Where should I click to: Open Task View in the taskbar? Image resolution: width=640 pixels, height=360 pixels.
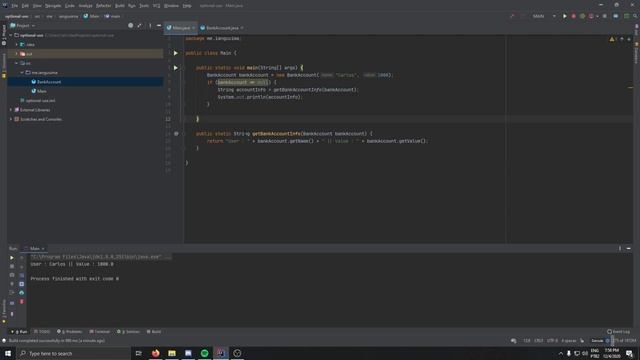coord(139,353)
